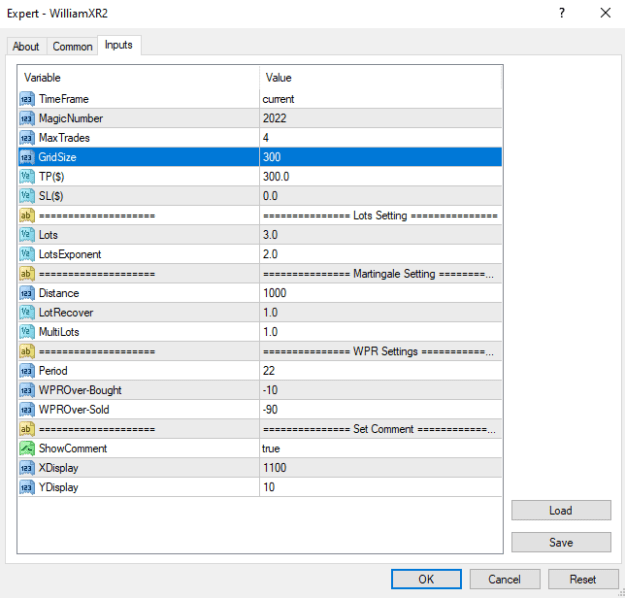This screenshot has width=625, height=598.
Task: Click the integer icon beside MagicNumber
Action: 27,118
